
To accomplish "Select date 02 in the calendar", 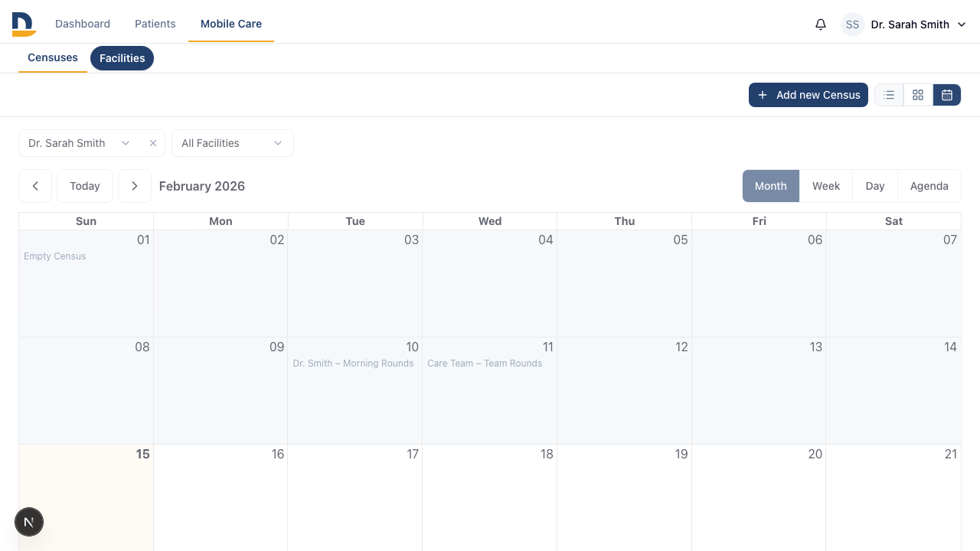I will click(277, 240).
